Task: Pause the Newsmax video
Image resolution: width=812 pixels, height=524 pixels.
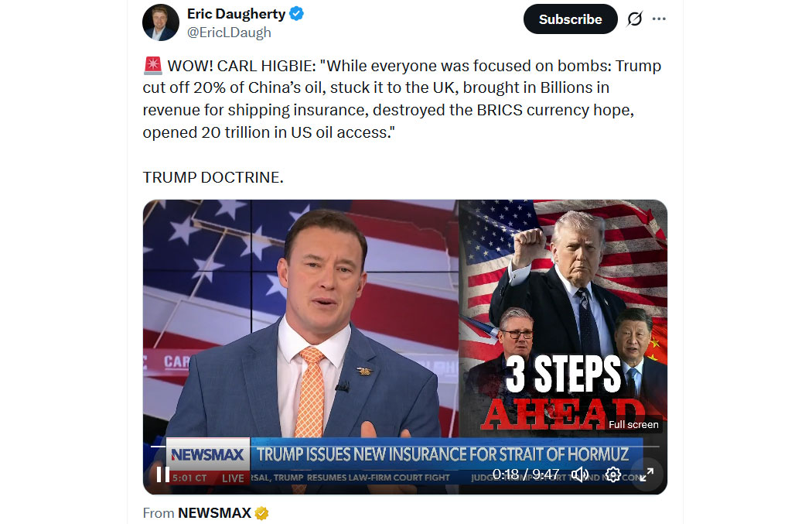Action: click(x=162, y=474)
